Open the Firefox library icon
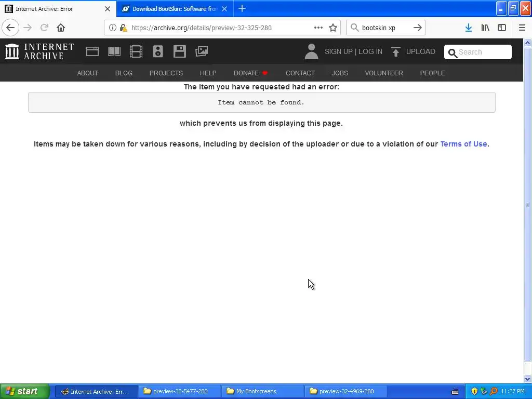Screen dimensions: 532x399 tap(485, 28)
